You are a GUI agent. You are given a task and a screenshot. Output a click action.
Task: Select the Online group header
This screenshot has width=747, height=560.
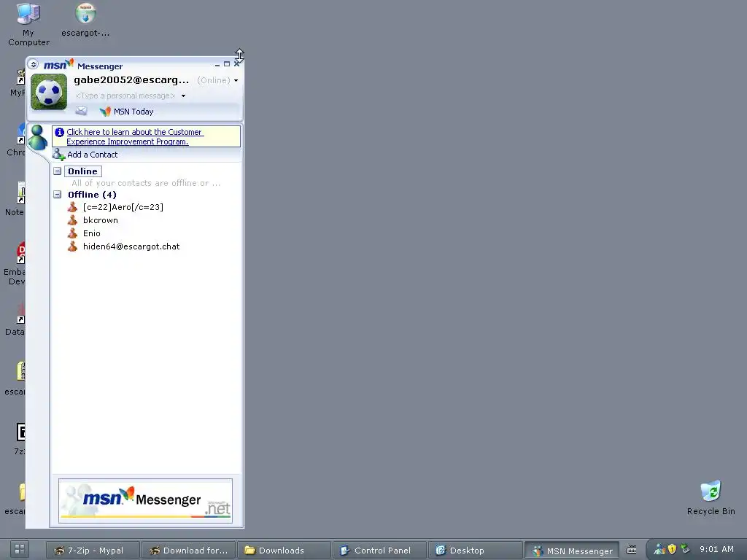point(82,171)
